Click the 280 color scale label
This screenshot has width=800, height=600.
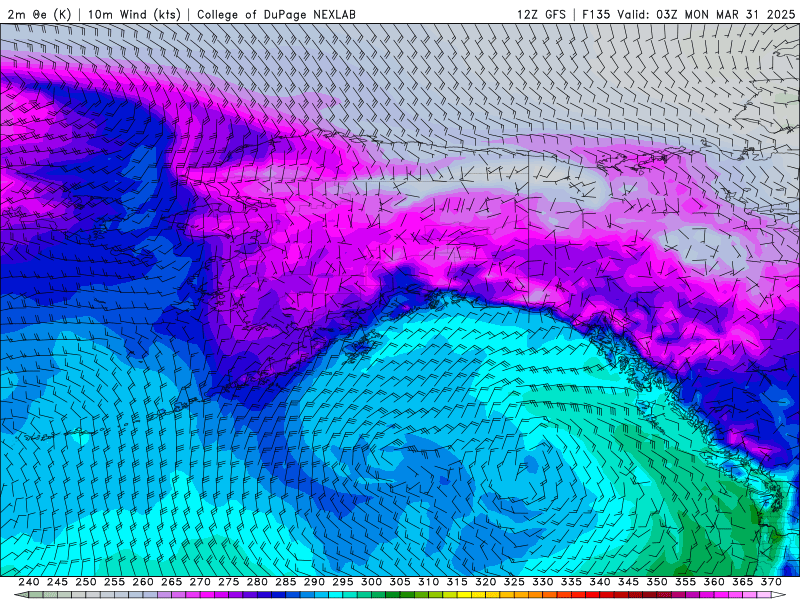pos(257,582)
